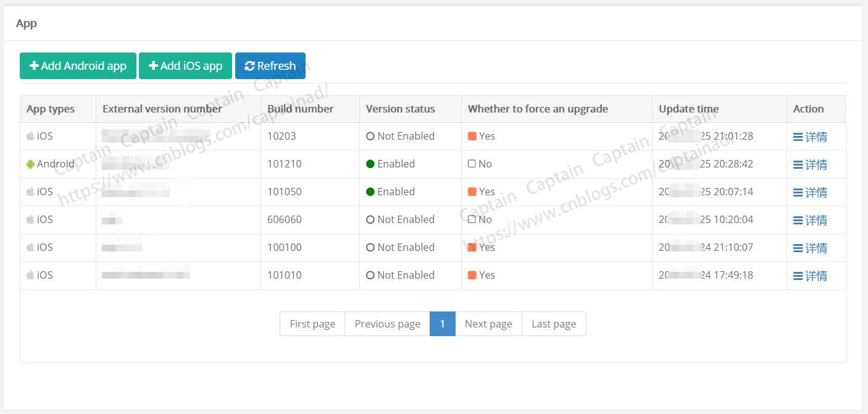Click orange force-upgrade square for build 10203
Image resolution: width=868 pixels, height=414 pixels.
[x=472, y=136]
